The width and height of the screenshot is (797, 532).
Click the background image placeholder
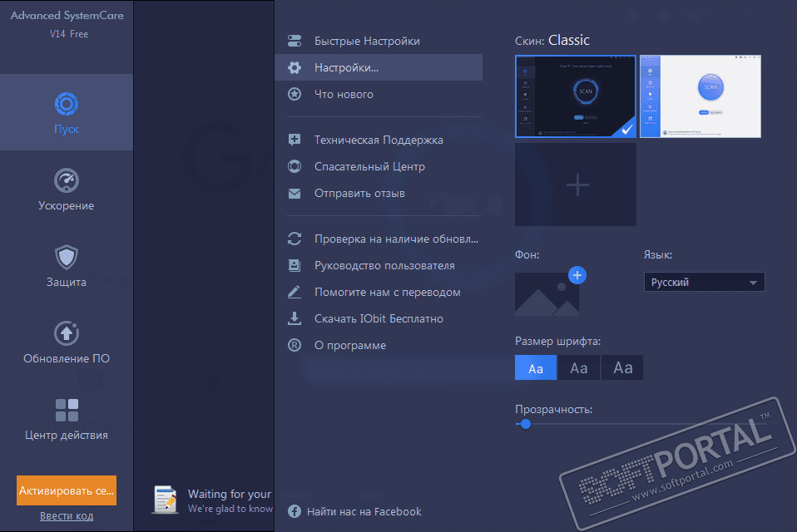pos(547,294)
